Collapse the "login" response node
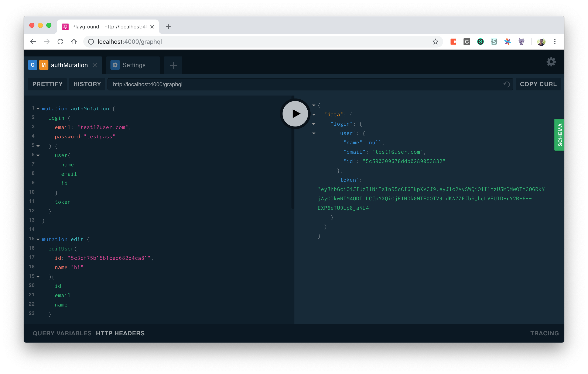 point(314,124)
